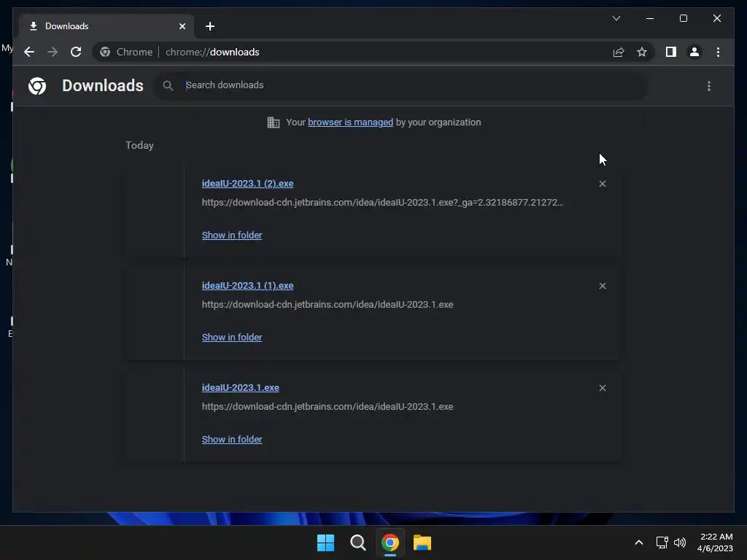Open the Downloads page more actions menu
Image resolution: width=747 pixels, height=560 pixels.
point(709,86)
